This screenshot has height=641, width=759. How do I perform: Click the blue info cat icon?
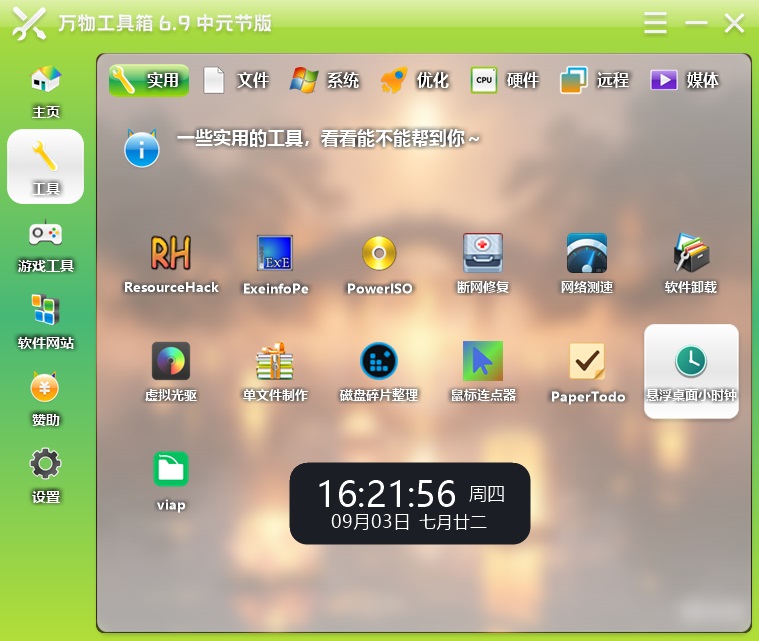141,148
